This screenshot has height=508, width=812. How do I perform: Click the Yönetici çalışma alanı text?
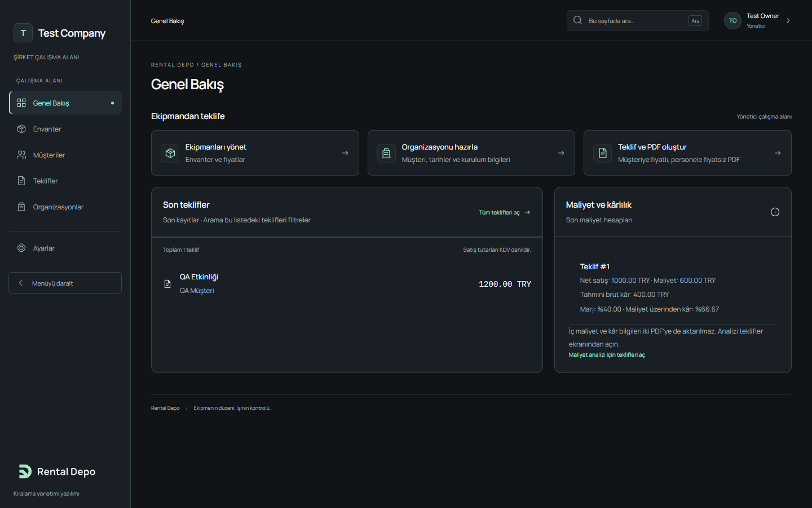(764, 117)
